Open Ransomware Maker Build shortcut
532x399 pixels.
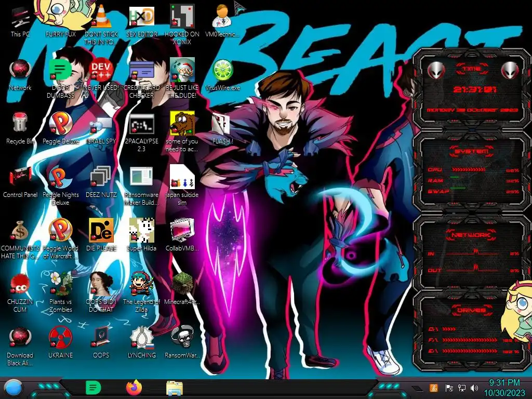[x=141, y=187]
